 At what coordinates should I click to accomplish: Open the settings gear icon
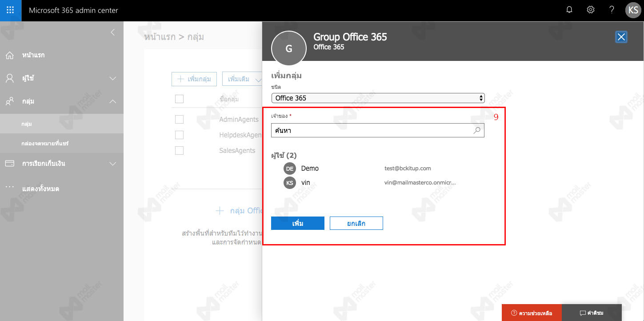[x=591, y=10]
